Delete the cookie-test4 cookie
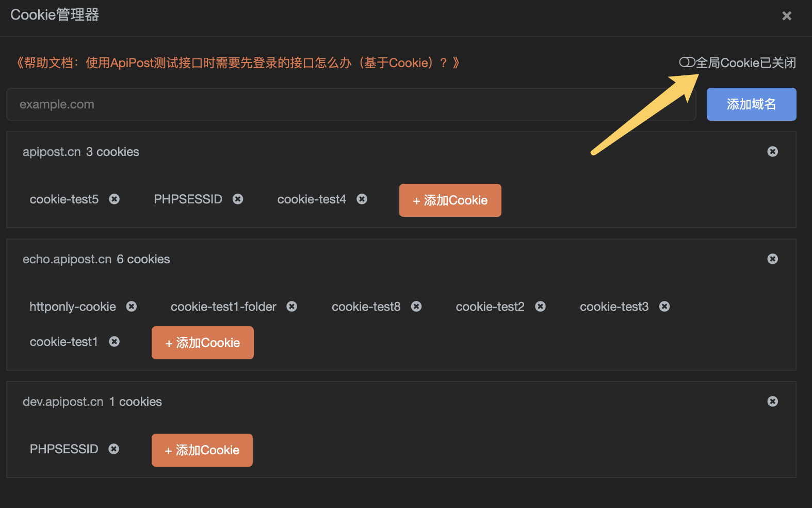 (362, 199)
